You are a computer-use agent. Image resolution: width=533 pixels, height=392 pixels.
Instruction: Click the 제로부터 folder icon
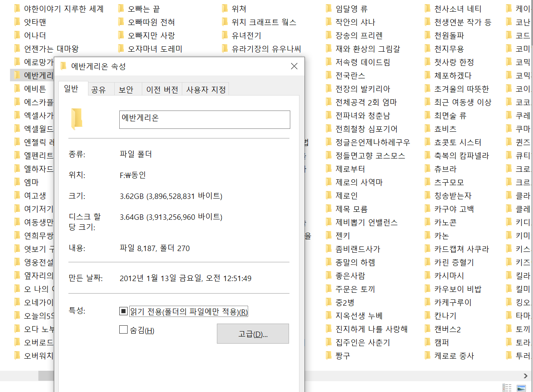[x=329, y=169]
